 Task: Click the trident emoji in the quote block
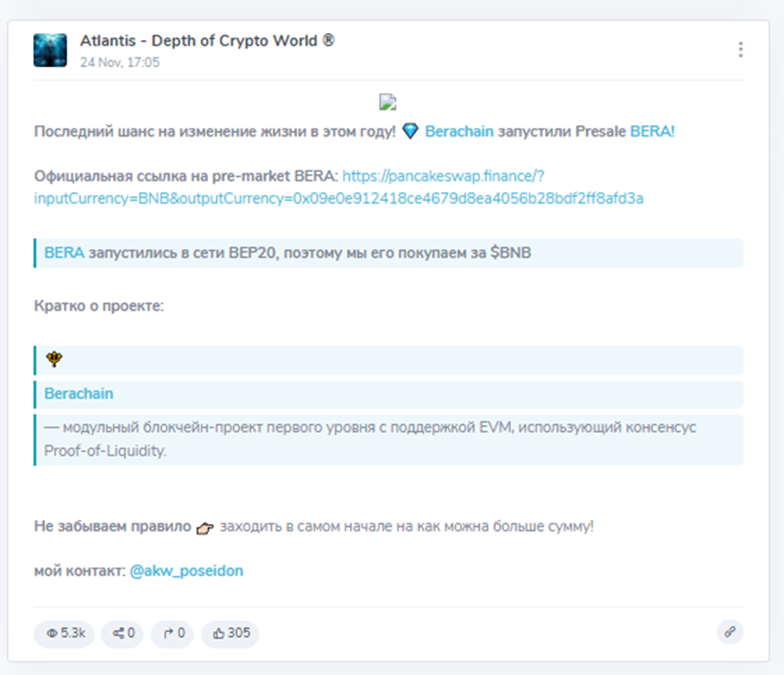[x=54, y=359]
